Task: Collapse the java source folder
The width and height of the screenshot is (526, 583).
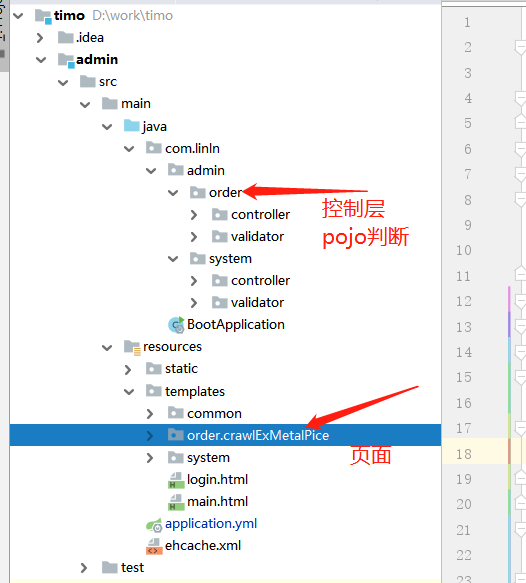Action: [107, 127]
